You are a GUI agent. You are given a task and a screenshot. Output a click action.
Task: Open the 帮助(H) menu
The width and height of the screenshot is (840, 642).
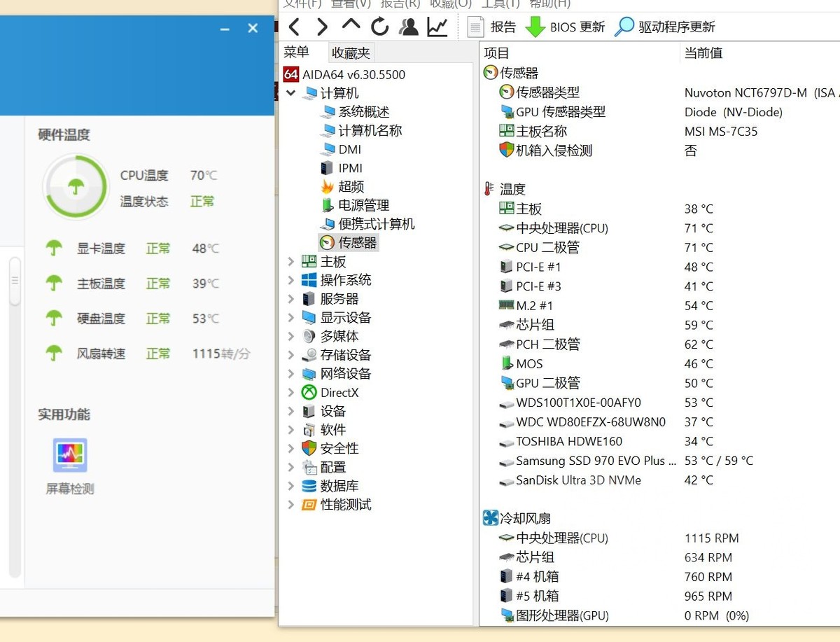tap(550, 4)
